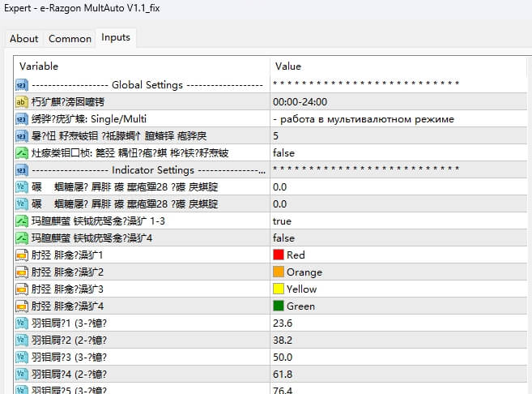
Task: Click the color icon in the Orange row
Action: (x=22, y=272)
